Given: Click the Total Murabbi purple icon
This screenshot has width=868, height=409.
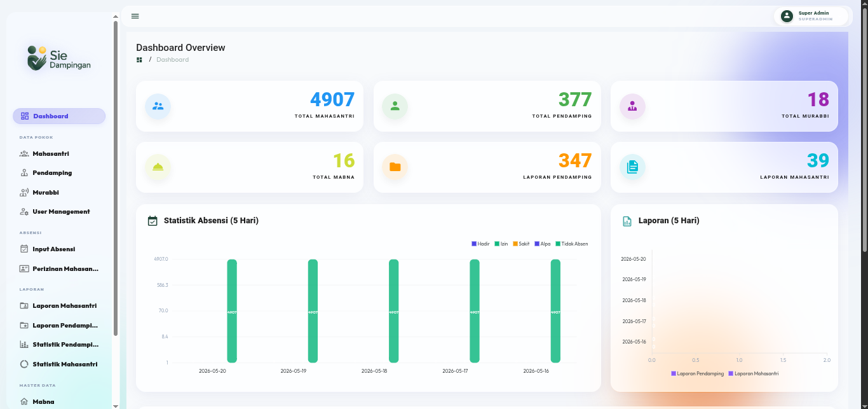Looking at the screenshot, I should (x=632, y=106).
